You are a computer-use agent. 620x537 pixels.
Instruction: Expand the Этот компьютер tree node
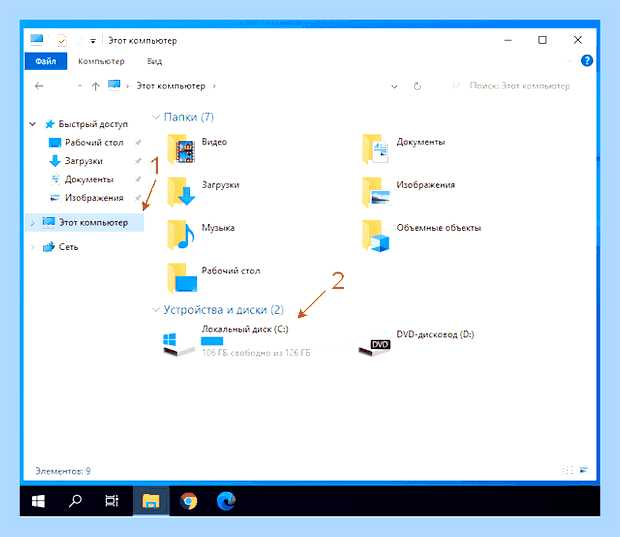click(32, 223)
